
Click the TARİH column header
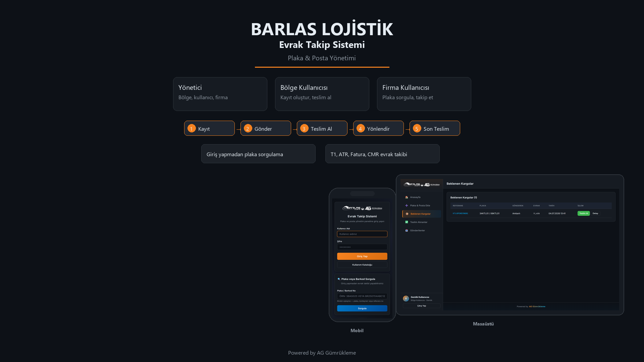[551, 206]
